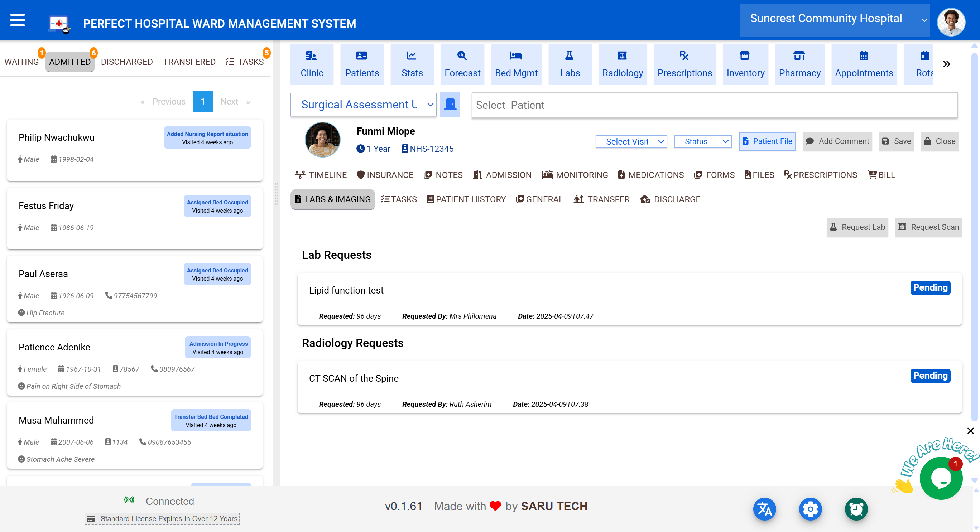Open the Forecast module
The height and width of the screenshot is (532, 980).
point(462,64)
